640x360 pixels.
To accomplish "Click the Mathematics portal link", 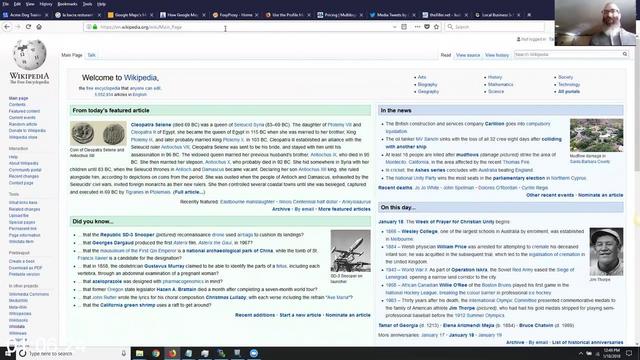I will click(500, 84).
